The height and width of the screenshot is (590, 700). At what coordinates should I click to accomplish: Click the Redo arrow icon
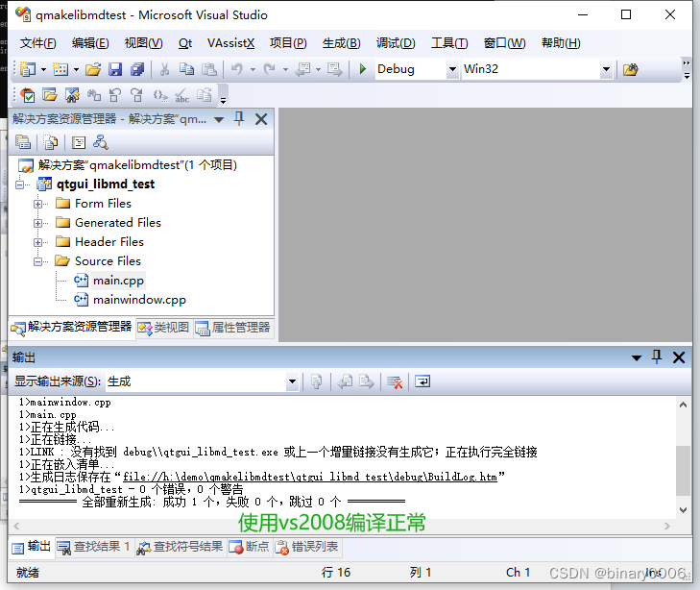(x=269, y=69)
